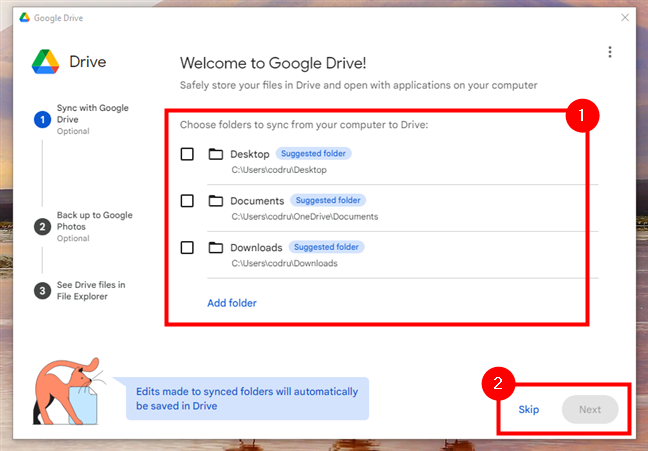This screenshot has width=648, height=451.
Task: Click the greyed Next button
Action: 590,409
